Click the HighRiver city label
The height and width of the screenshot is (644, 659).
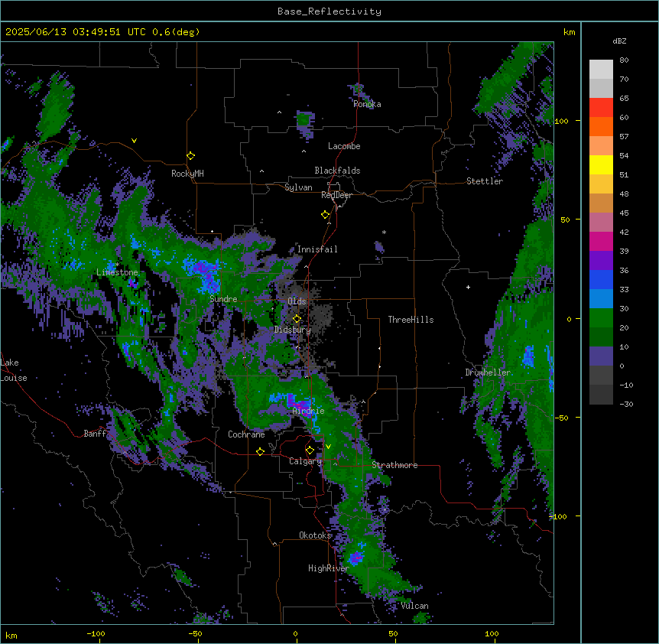pos(328,568)
